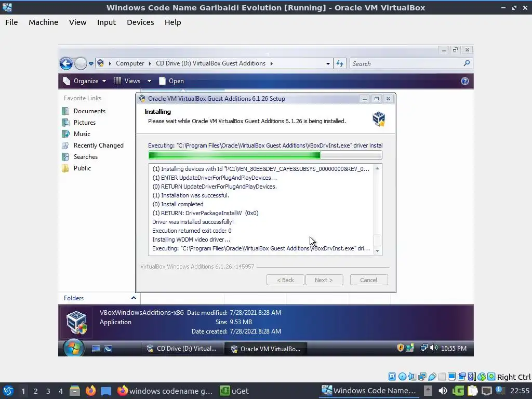Screen dimensions: 532x399
Task: Open the VirtualBox Machine menu
Action: click(x=44, y=22)
